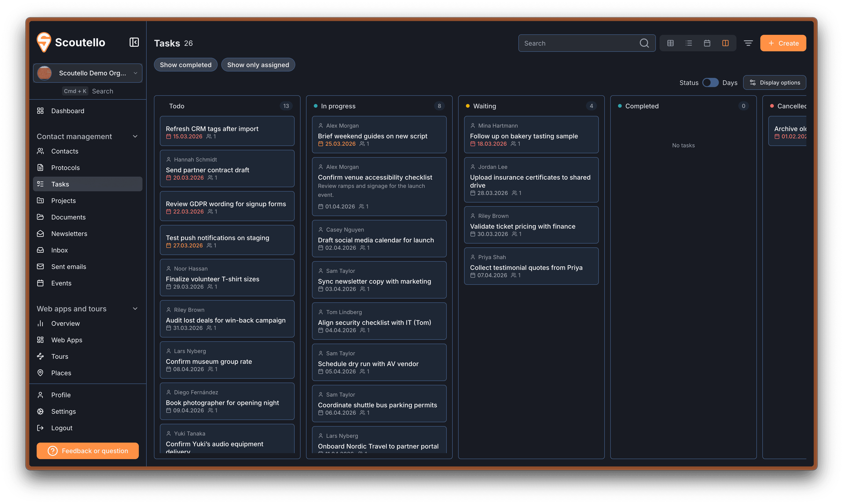Collapse the sidebar panel icon
This screenshot has width=843, height=504.
point(134,42)
